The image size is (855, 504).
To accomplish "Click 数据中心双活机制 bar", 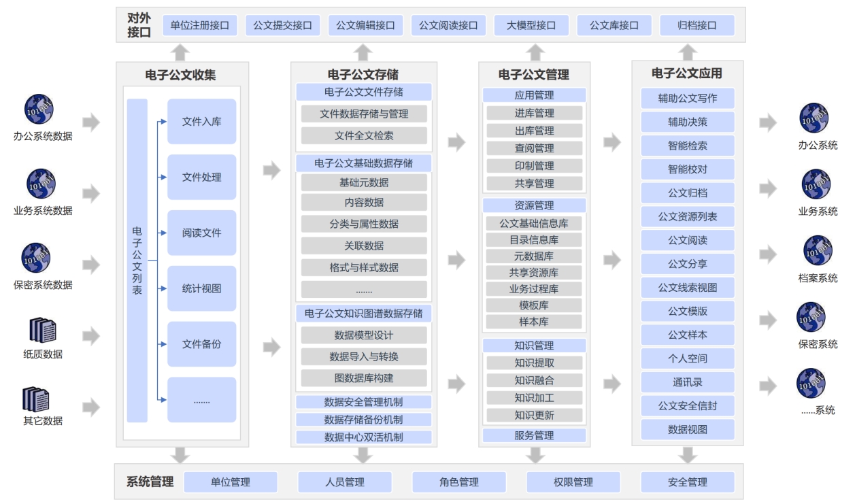I will (364, 437).
